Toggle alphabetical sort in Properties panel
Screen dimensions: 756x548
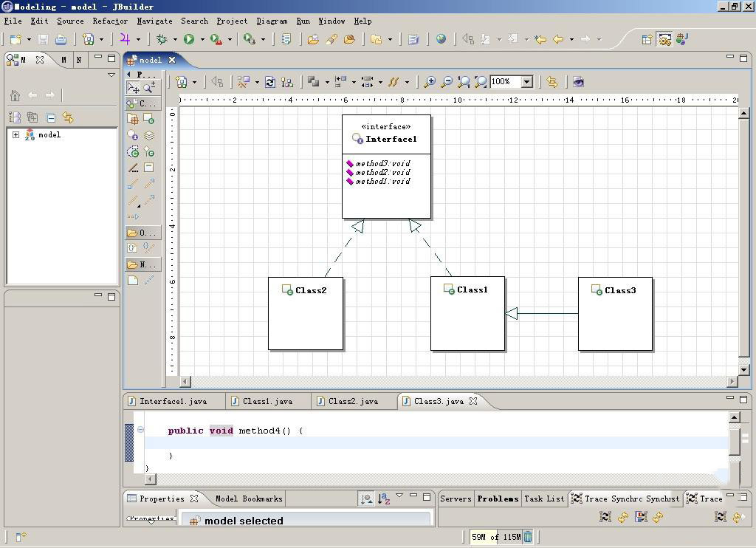coord(383,499)
